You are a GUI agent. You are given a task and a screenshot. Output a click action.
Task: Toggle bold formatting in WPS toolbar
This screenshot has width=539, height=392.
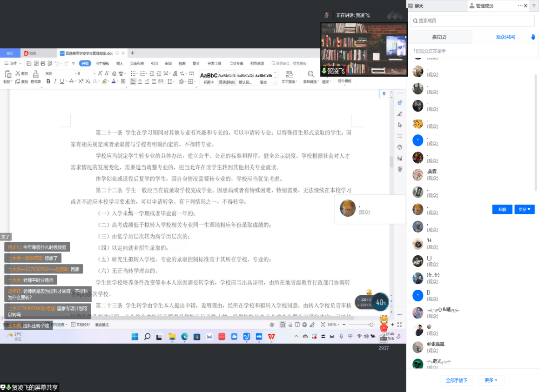48,81
